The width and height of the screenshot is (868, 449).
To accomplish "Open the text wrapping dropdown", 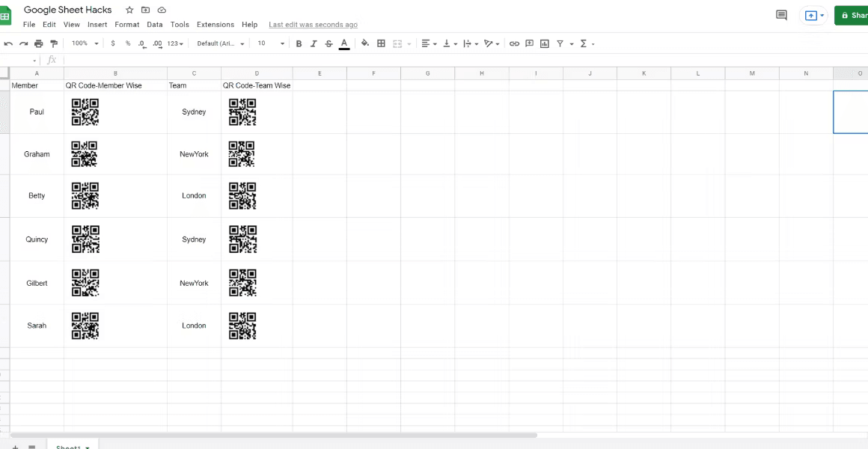I will (x=471, y=43).
